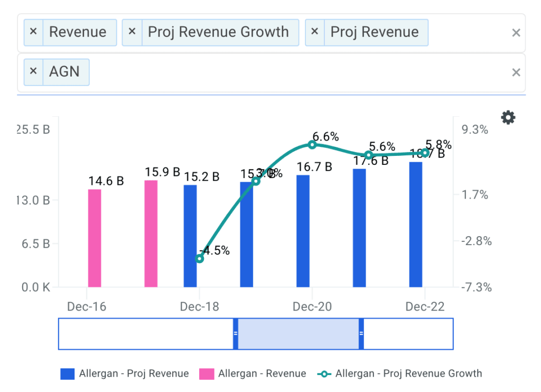Click left handle of range selector
This screenshot has width=541, height=392.
(236, 333)
